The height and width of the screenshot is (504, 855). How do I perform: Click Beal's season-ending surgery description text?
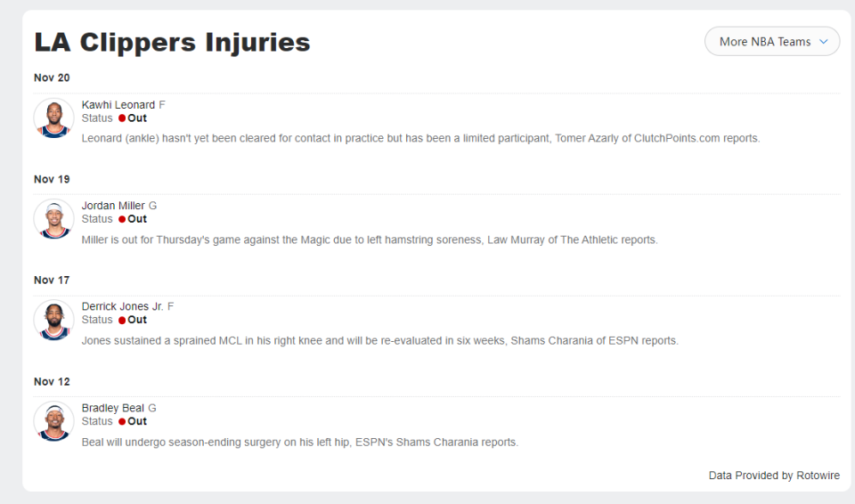point(299,442)
